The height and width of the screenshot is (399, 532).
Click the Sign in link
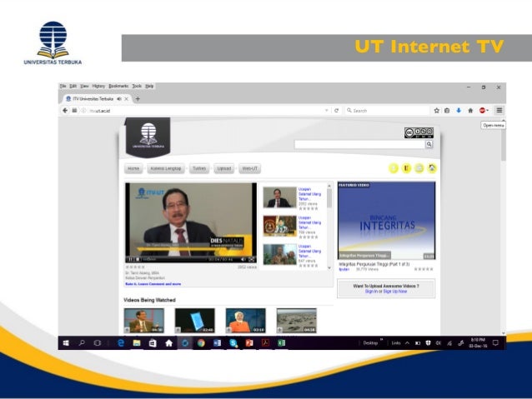tap(371, 292)
